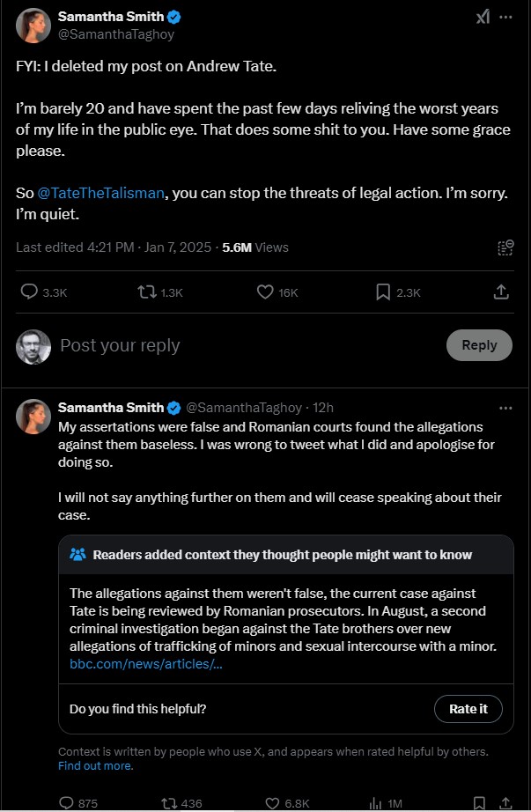Open Find out more link

[95, 765]
